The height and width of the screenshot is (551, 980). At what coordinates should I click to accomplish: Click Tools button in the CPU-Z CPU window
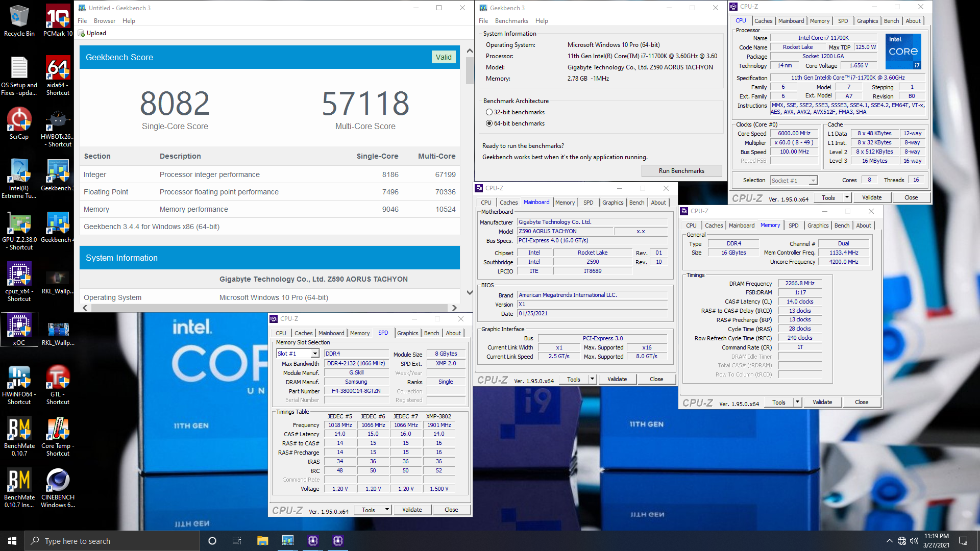point(828,197)
